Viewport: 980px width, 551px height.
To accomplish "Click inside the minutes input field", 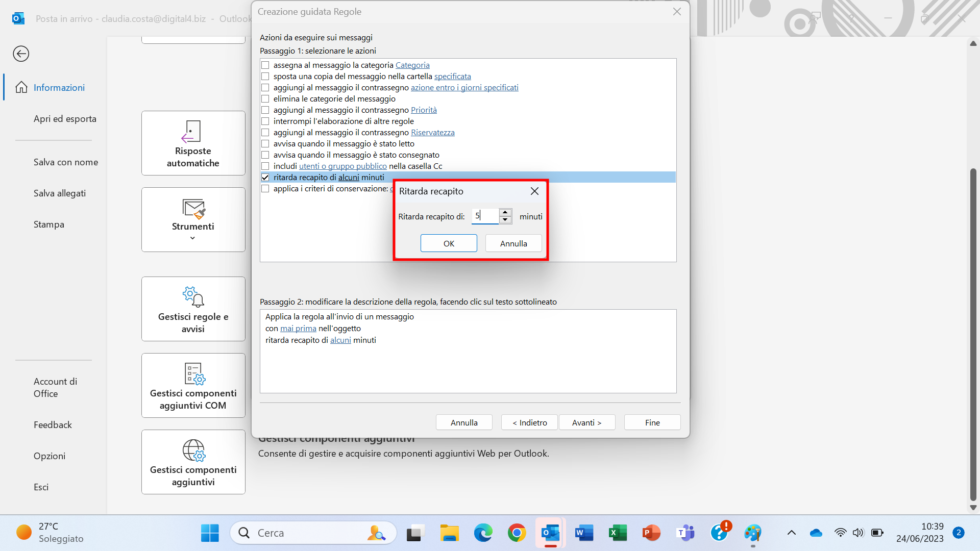I will [486, 216].
